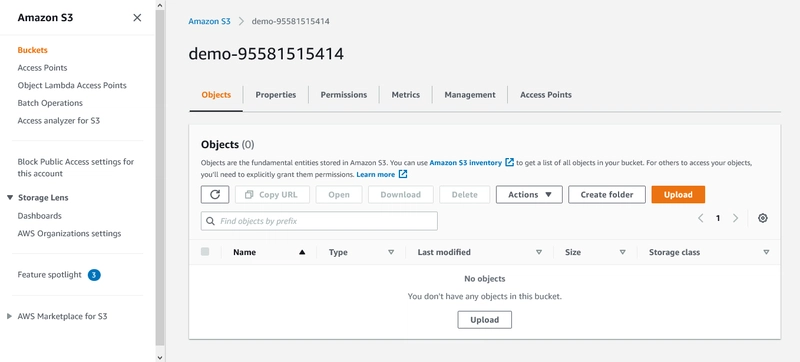
Task: Click Amazon S3 breadcrumb link
Action: tap(209, 21)
